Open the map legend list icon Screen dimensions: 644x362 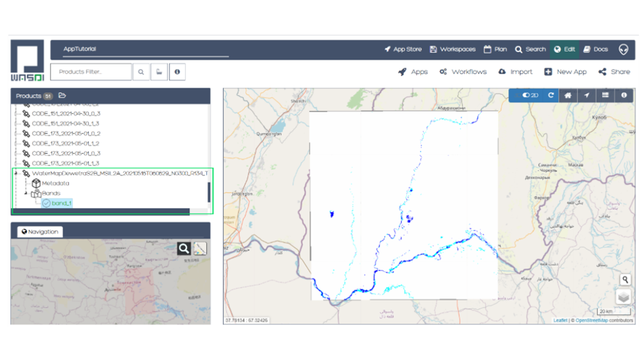pos(605,96)
